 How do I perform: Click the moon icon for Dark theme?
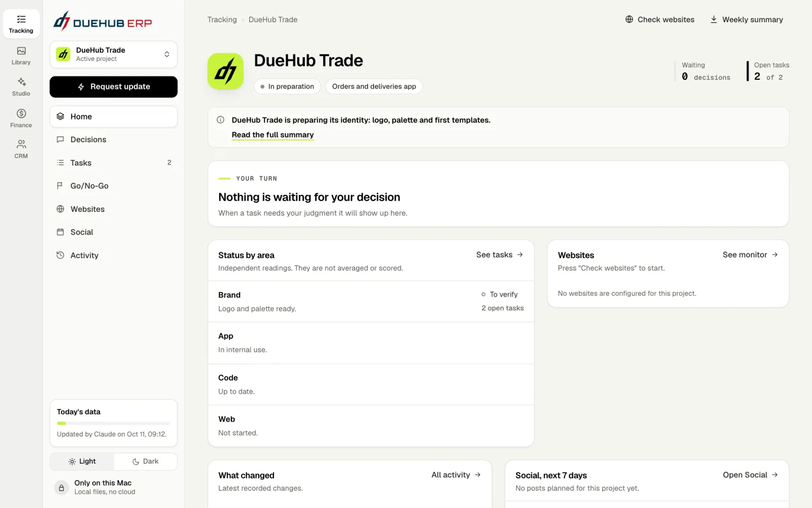[136, 462]
